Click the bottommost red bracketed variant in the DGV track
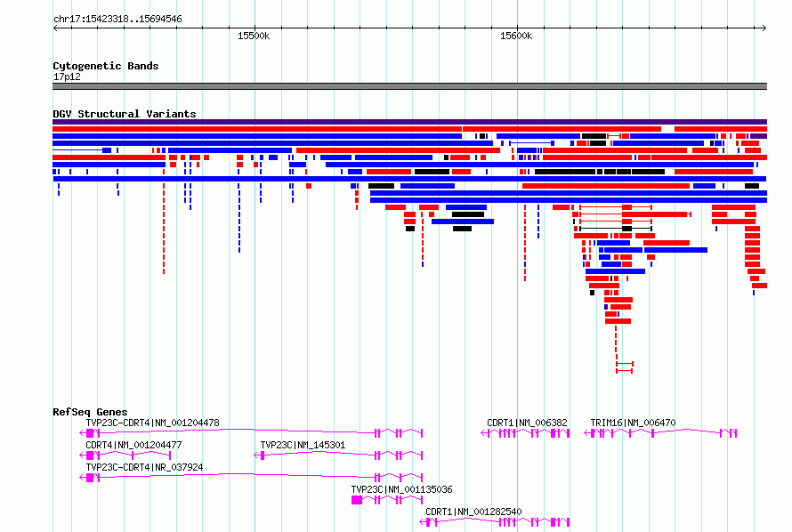 click(625, 371)
